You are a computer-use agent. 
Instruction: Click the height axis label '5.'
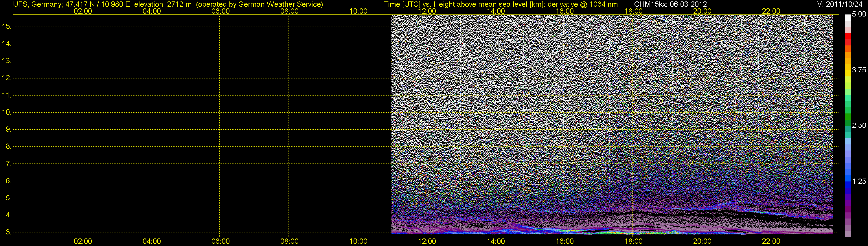coord(8,198)
